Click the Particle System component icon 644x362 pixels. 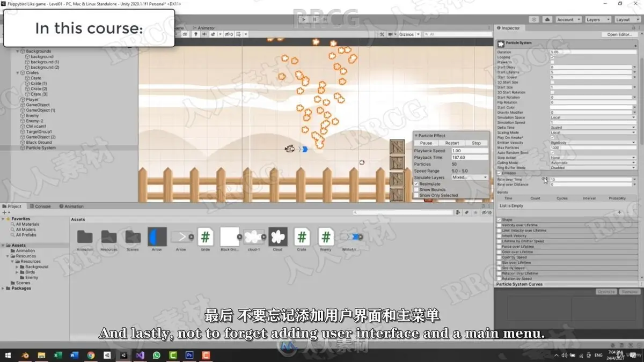pos(501,43)
